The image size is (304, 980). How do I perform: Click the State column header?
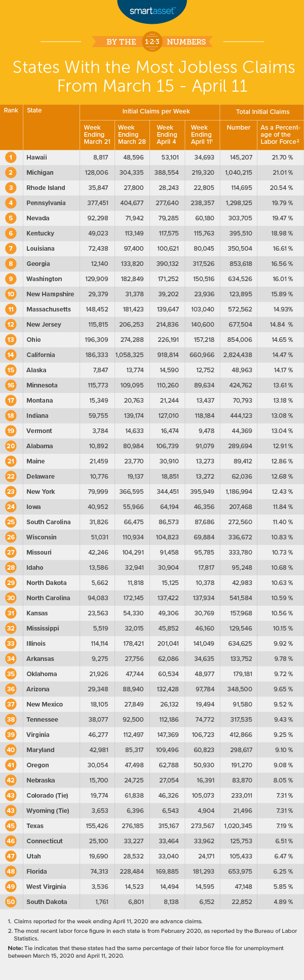[34, 111]
